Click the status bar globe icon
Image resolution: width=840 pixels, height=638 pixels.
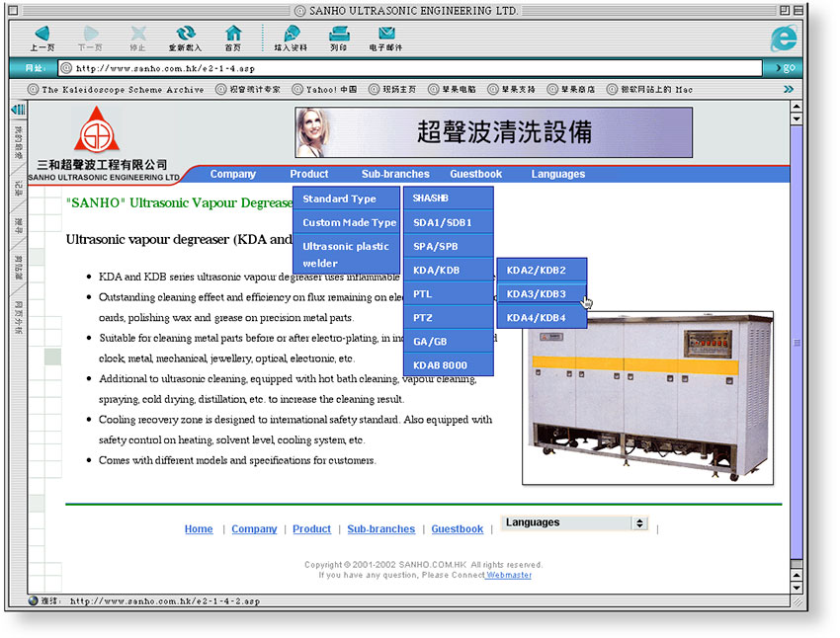tap(34, 600)
